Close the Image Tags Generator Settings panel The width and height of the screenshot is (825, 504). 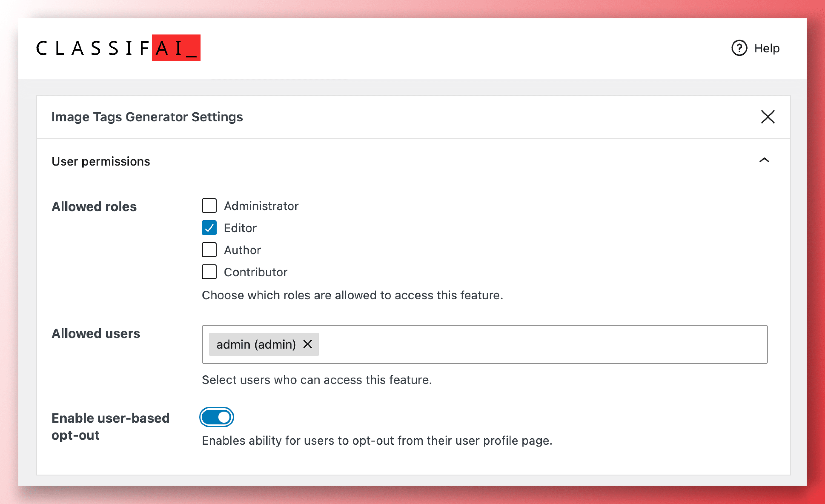pyautogui.click(x=768, y=117)
